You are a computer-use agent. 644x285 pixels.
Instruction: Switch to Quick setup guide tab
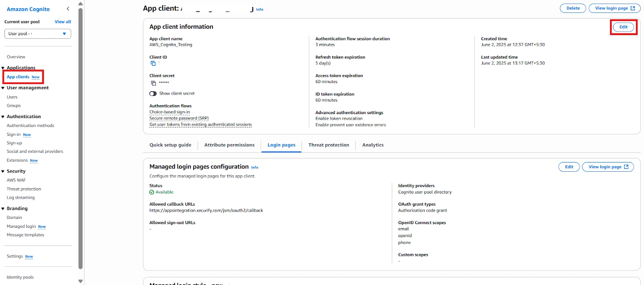click(170, 145)
